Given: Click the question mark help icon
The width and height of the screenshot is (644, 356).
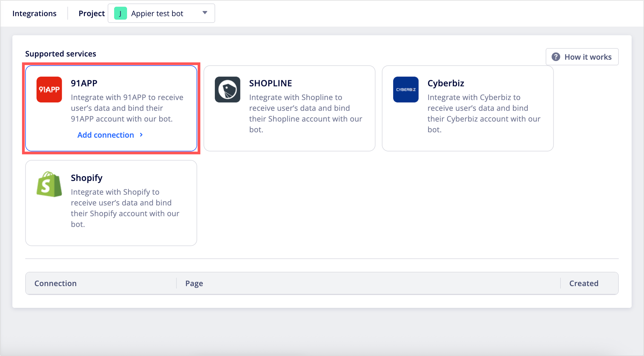Looking at the screenshot, I should [556, 57].
